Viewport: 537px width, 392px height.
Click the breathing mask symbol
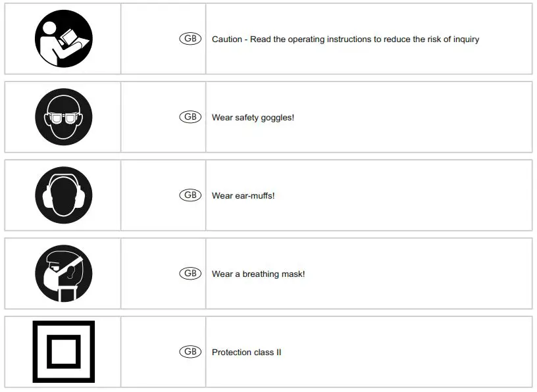[x=63, y=274]
